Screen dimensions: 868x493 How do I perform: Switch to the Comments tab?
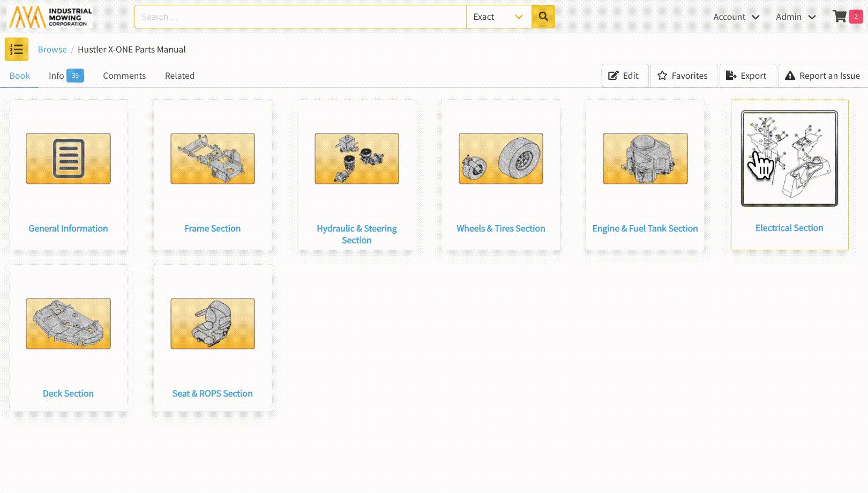(x=124, y=76)
